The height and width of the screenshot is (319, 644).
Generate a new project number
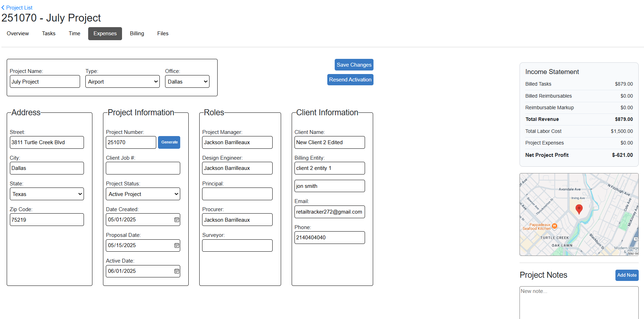click(169, 142)
